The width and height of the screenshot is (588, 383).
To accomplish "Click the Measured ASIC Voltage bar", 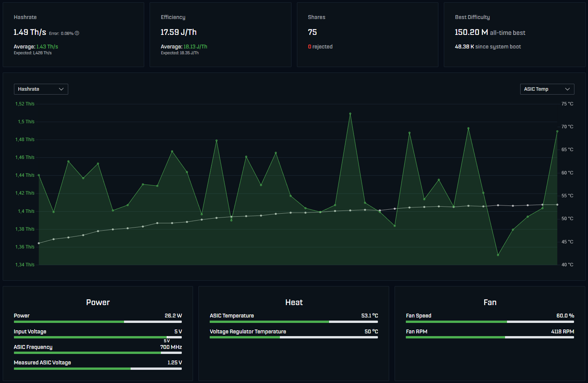I will click(x=98, y=369).
